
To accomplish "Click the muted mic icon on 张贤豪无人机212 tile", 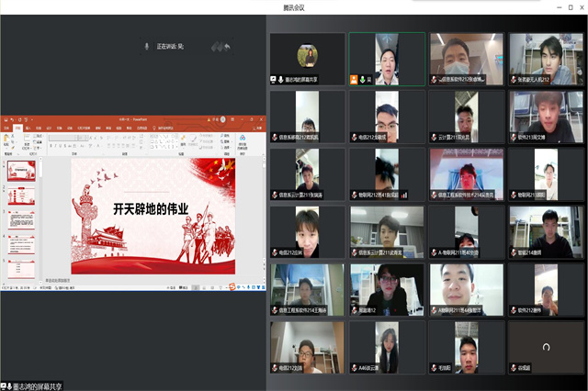I will click(514, 80).
